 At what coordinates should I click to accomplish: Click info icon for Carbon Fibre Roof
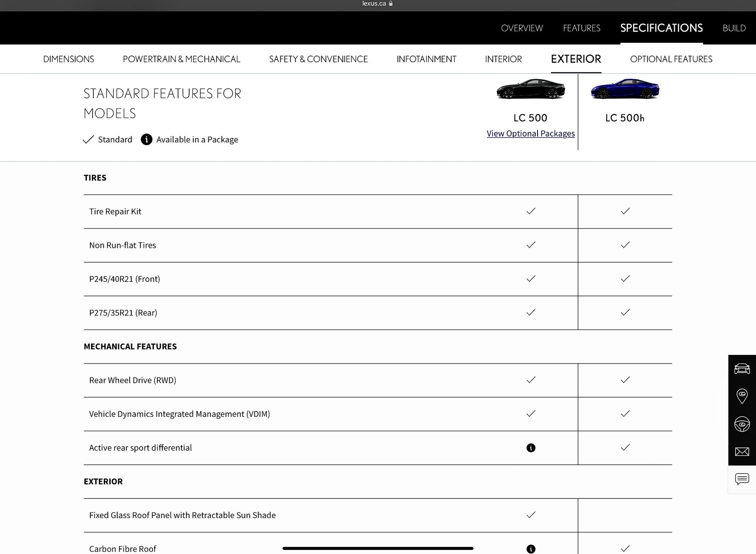click(531, 549)
